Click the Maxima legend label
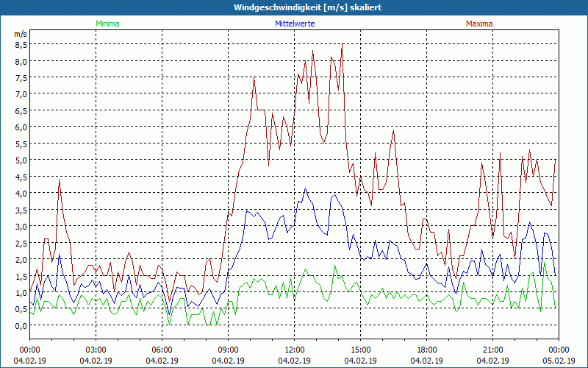 [479, 24]
